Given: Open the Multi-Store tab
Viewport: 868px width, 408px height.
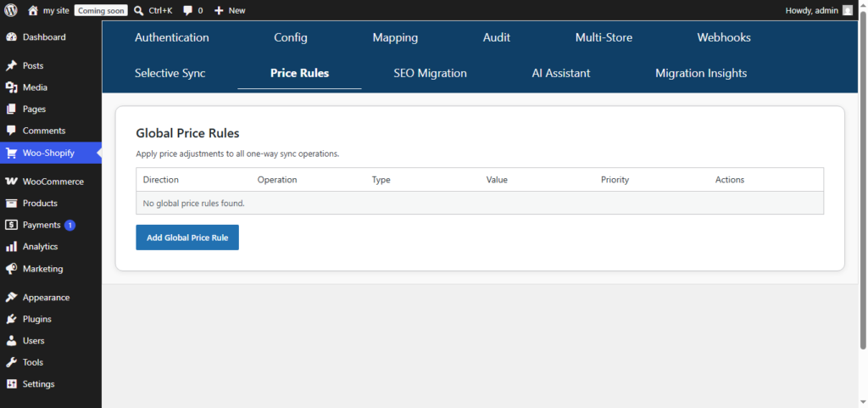Looking at the screenshot, I should pyautogui.click(x=604, y=37).
